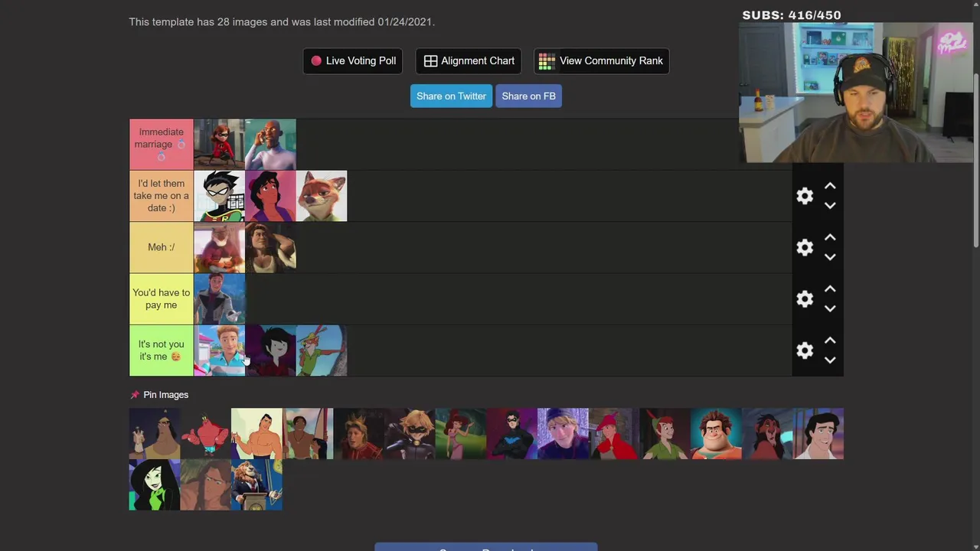Open settings gear for the Meh tier
Image resolution: width=980 pixels, height=551 pixels.
tap(805, 247)
